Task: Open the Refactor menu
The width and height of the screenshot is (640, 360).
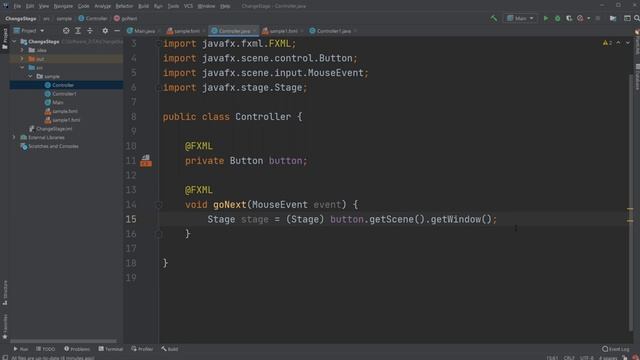Action: [124, 6]
